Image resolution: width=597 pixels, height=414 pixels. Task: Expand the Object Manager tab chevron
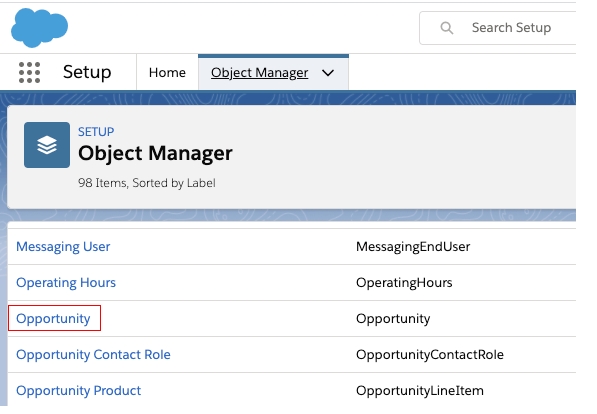[x=328, y=73]
